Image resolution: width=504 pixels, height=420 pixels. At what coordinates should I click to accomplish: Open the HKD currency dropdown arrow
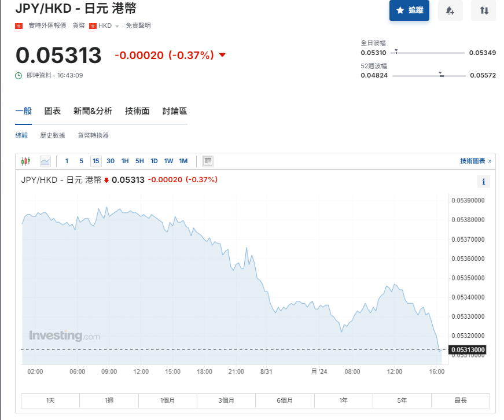point(117,26)
